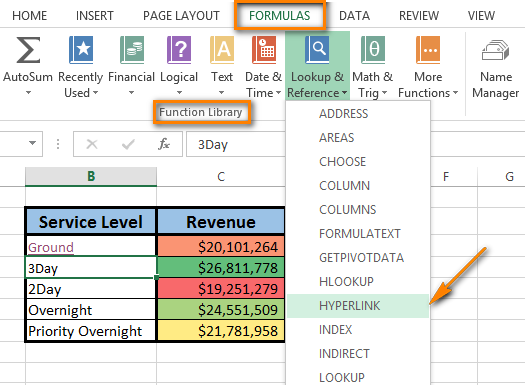525x385 pixels.
Task: Click the AutoSum sigma icon
Action: [x=28, y=50]
